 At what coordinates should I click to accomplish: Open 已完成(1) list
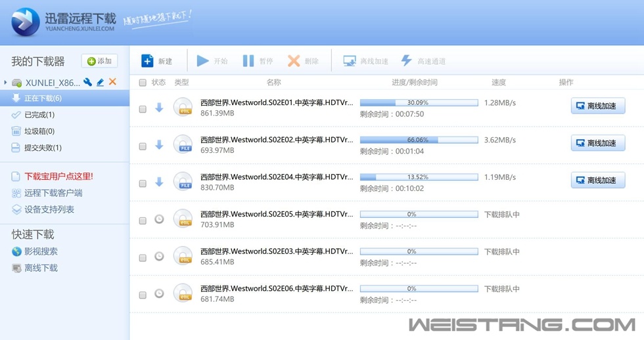[x=39, y=115]
